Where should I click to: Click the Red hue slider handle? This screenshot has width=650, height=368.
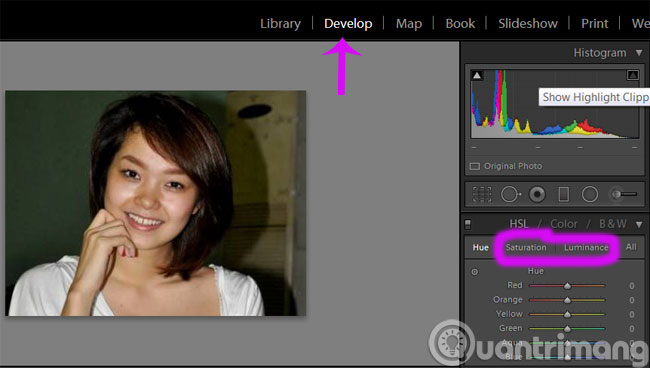click(567, 286)
